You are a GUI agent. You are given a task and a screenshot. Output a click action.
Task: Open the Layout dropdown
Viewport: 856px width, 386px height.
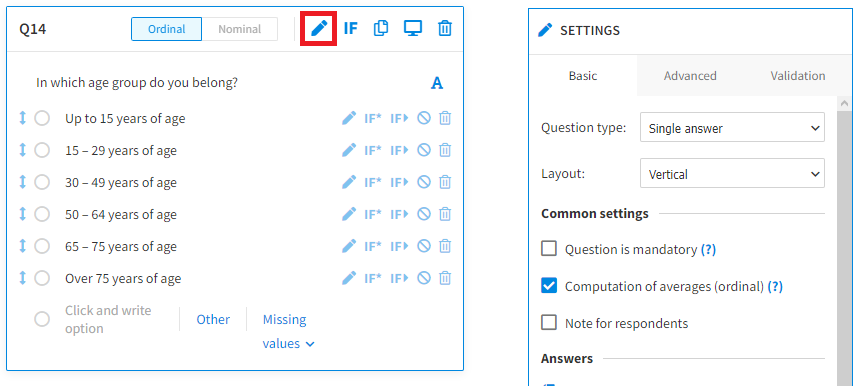(732, 174)
